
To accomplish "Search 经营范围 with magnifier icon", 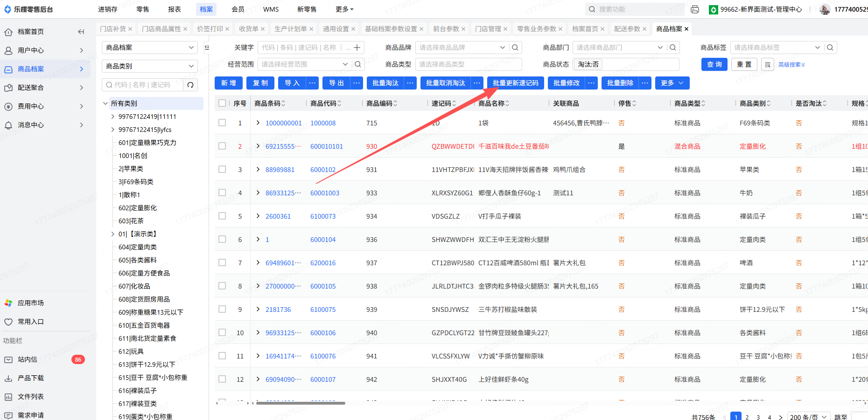I will point(358,64).
